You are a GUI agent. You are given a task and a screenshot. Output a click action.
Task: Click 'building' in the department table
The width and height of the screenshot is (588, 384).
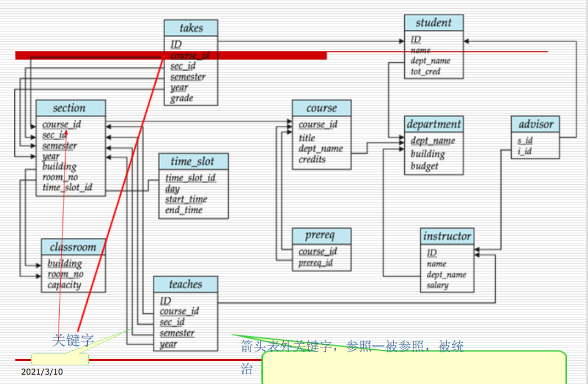click(427, 154)
